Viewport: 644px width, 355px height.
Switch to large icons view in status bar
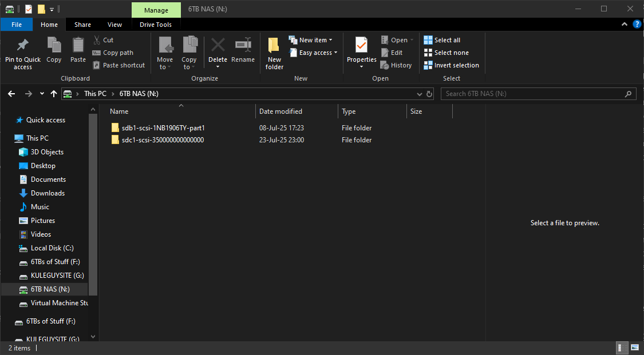[x=635, y=348]
